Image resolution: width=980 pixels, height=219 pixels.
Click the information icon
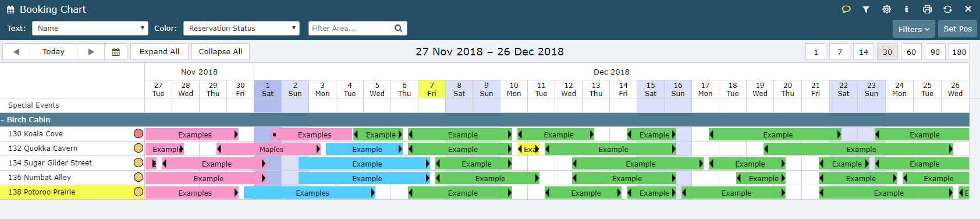coord(906,9)
